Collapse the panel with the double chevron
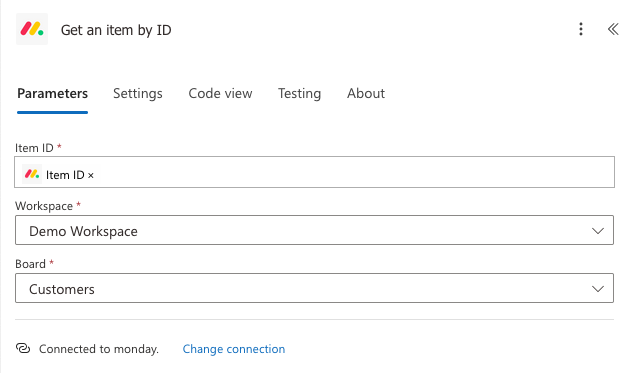Viewport: 628px width, 373px height. click(x=613, y=29)
